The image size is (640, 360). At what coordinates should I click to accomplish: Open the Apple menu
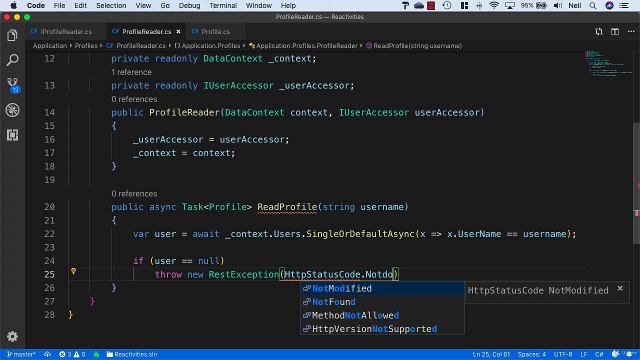pos(13,5)
